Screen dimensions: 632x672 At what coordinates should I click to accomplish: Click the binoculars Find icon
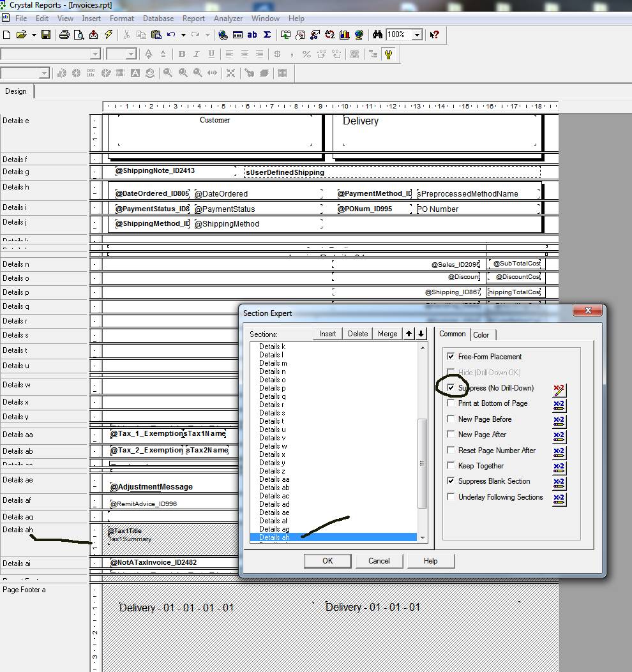(377, 35)
